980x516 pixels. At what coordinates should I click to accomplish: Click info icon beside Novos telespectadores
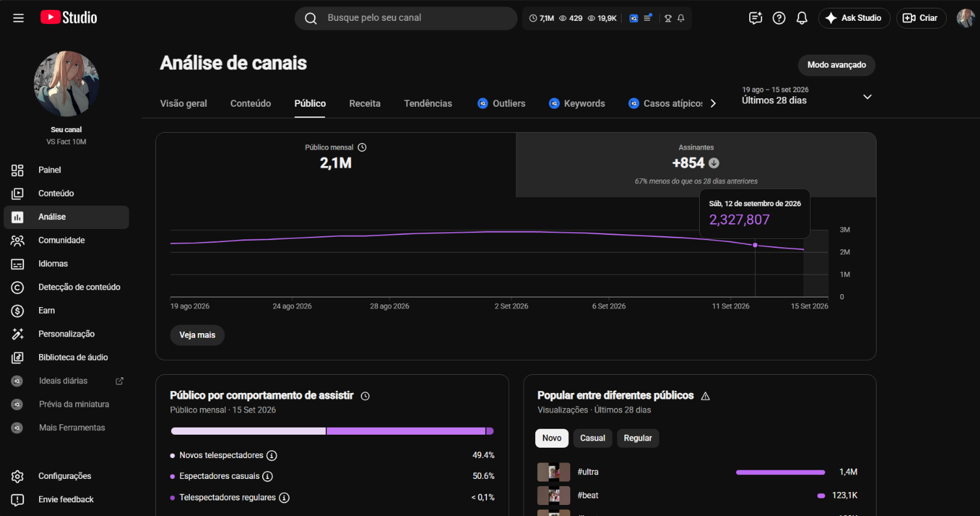tap(272, 455)
